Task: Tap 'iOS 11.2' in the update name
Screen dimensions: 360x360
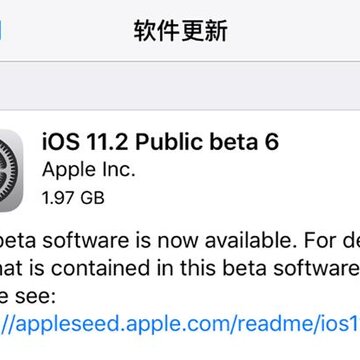Action: [x=85, y=142]
